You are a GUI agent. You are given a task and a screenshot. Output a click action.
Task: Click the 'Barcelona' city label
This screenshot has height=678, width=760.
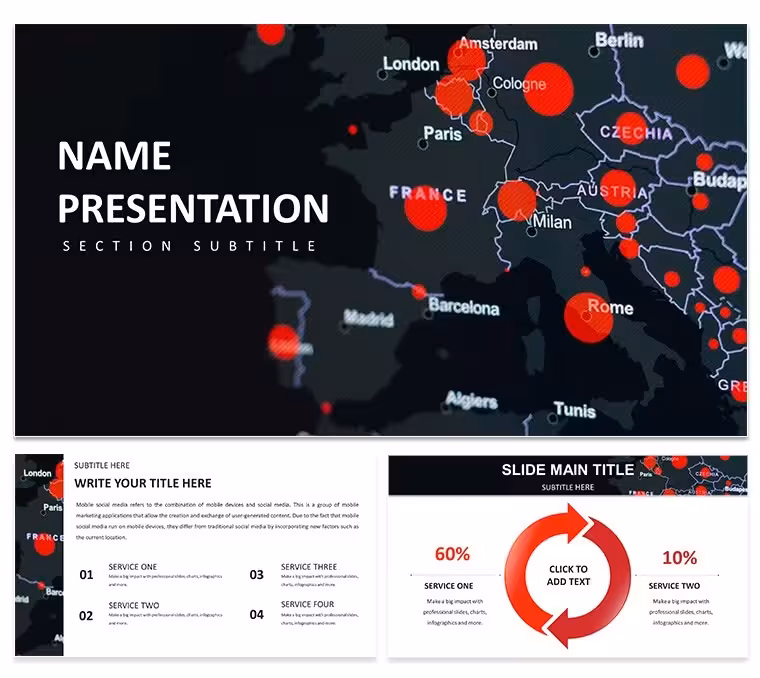click(x=464, y=307)
